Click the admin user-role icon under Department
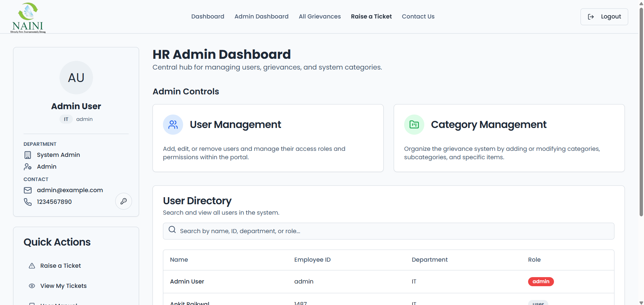 click(28, 167)
